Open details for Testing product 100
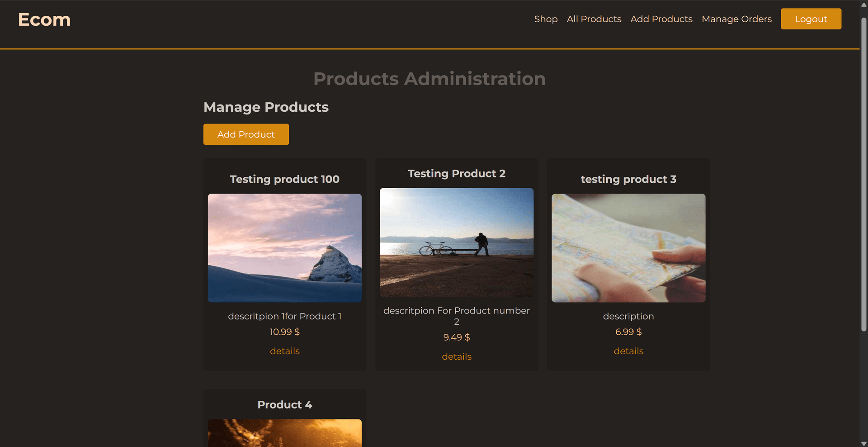 pos(285,351)
